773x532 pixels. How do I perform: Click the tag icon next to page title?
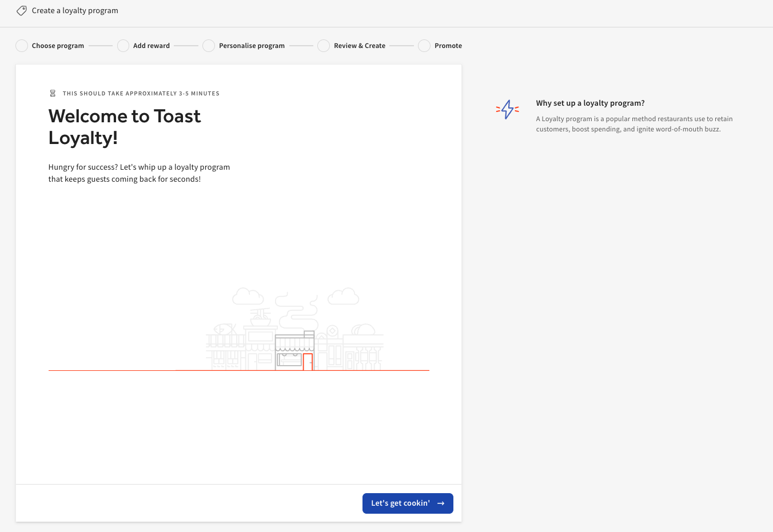tap(21, 10)
